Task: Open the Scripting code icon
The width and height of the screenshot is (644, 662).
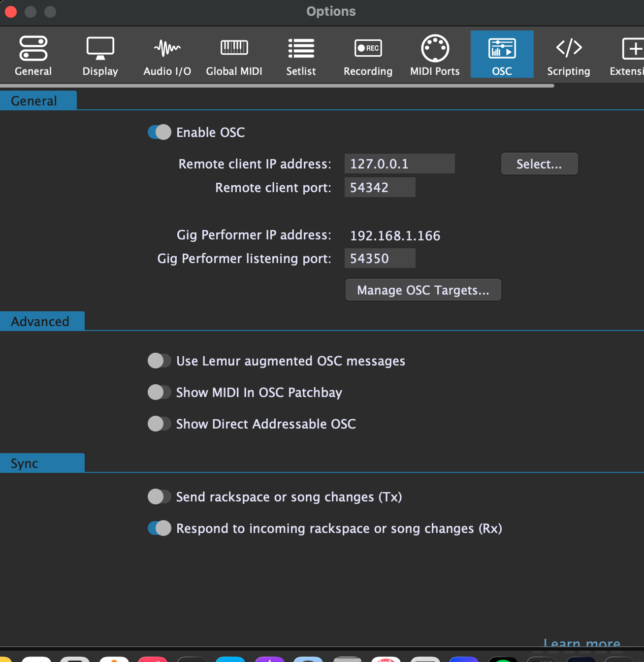Action: 569,48
